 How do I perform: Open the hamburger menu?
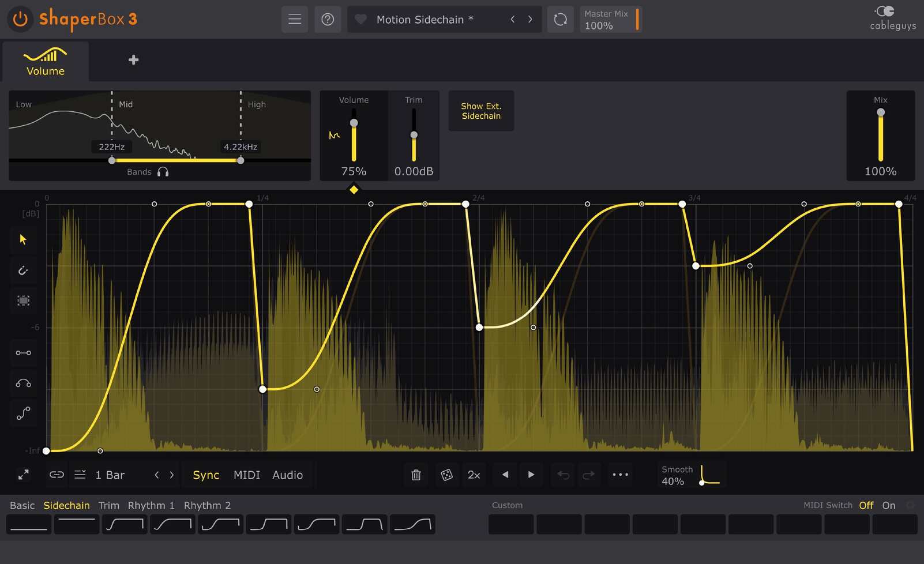(295, 19)
